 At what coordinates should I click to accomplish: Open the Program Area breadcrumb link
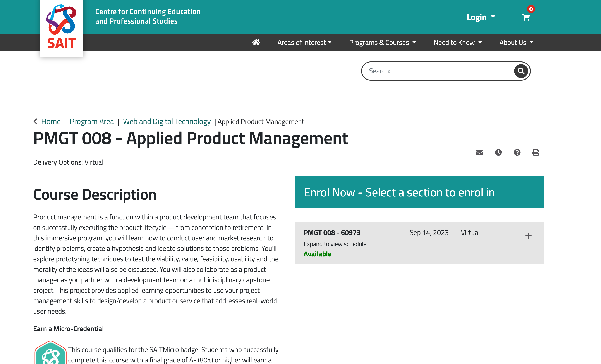[92, 121]
